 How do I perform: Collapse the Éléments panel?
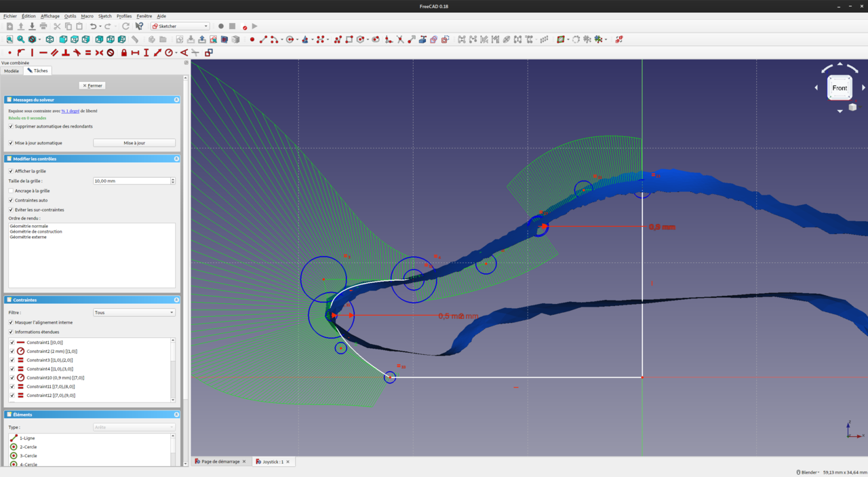point(176,415)
